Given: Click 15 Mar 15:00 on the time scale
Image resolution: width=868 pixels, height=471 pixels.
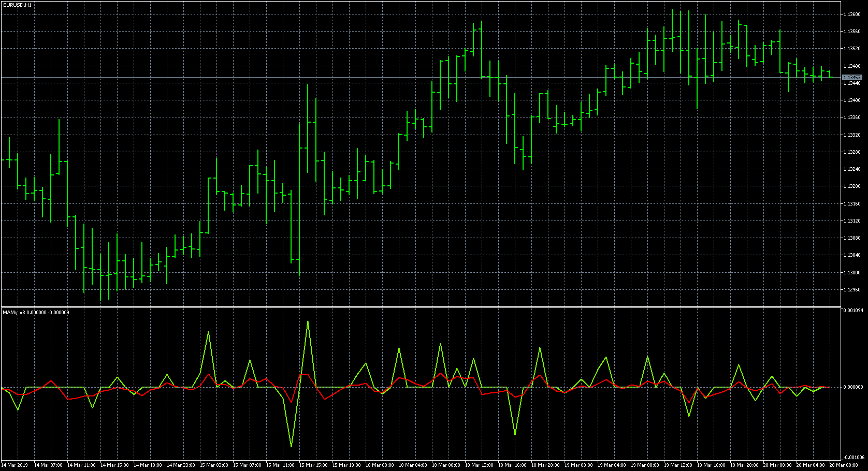Looking at the screenshot, I should pos(313,465).
